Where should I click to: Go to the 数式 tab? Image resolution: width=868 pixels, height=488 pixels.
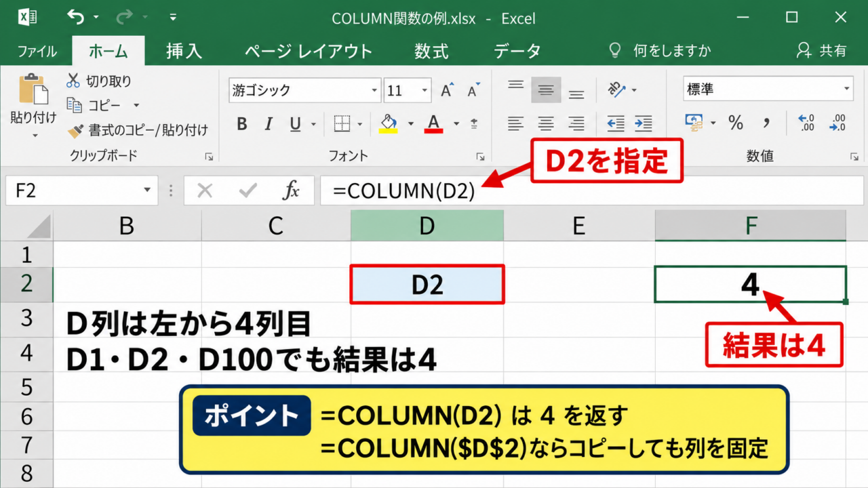tap(431, 52)
